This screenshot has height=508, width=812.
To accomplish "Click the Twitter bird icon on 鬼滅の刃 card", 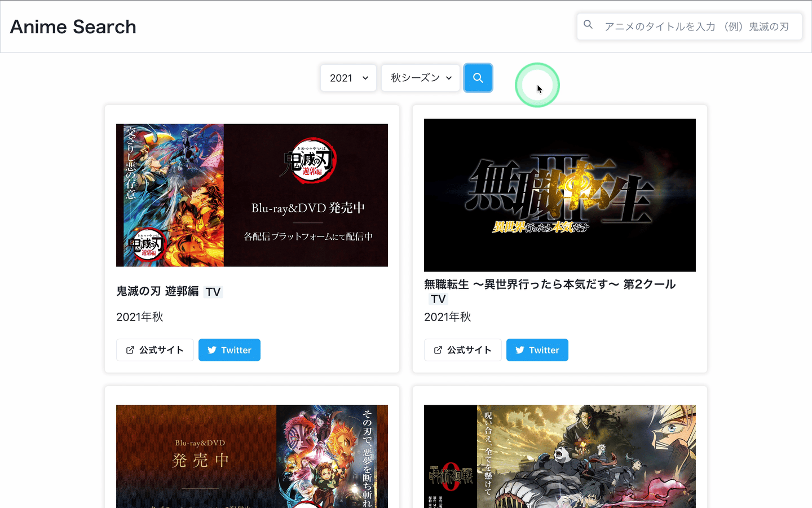I will click(x=212, y=350).
